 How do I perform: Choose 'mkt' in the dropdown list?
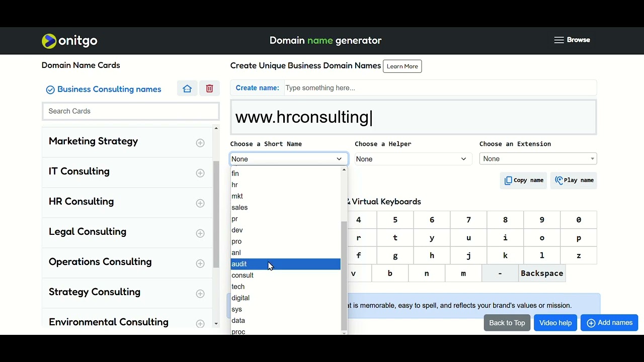285,196
